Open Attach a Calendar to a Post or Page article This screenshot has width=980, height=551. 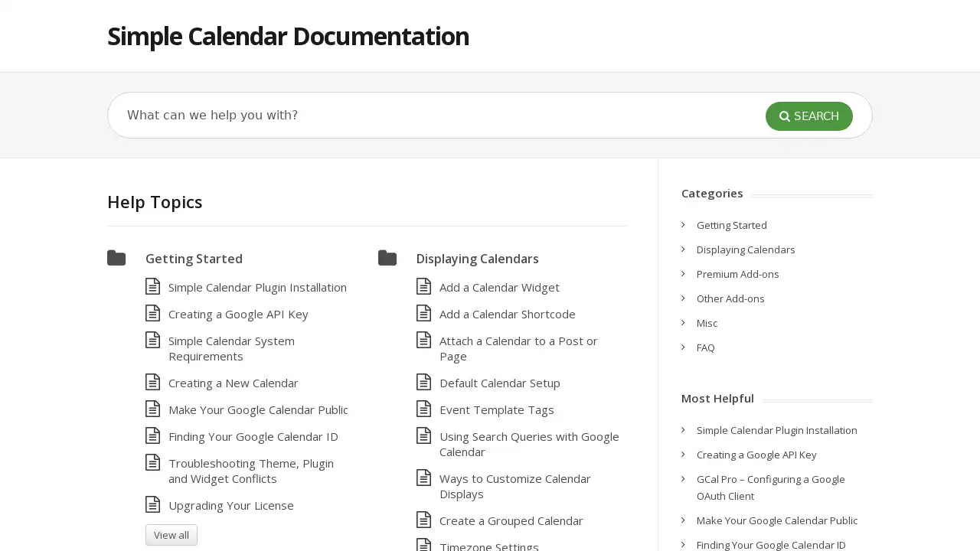pyautogui.click(x=518, y=348)
